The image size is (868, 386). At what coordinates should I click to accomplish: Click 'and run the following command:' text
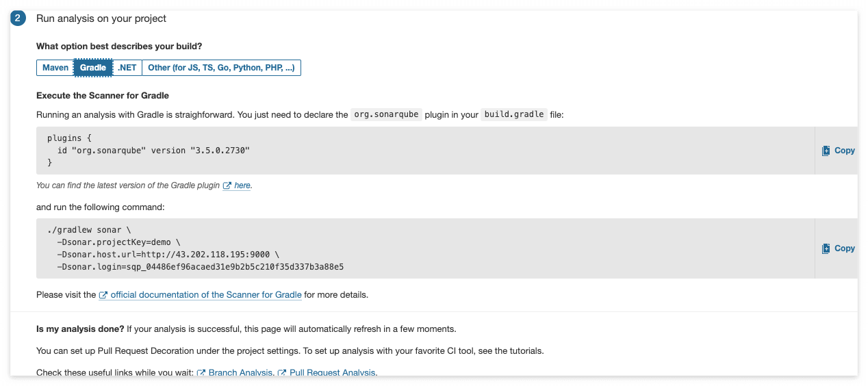click(101, 207)
